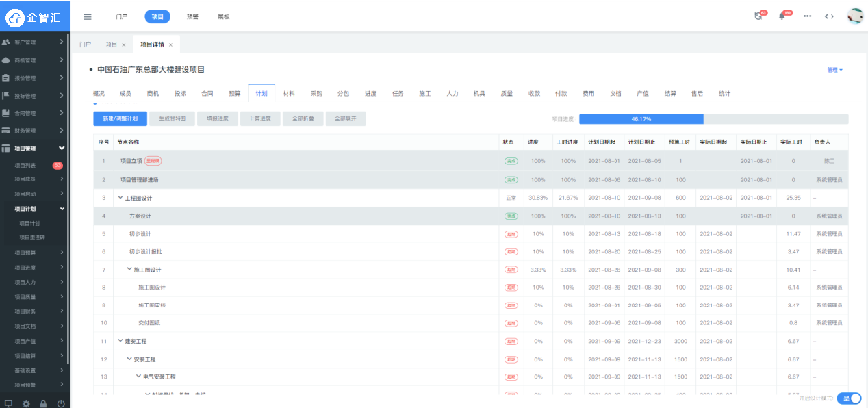Click the 企智汇 logo

(x=35, y=16)
